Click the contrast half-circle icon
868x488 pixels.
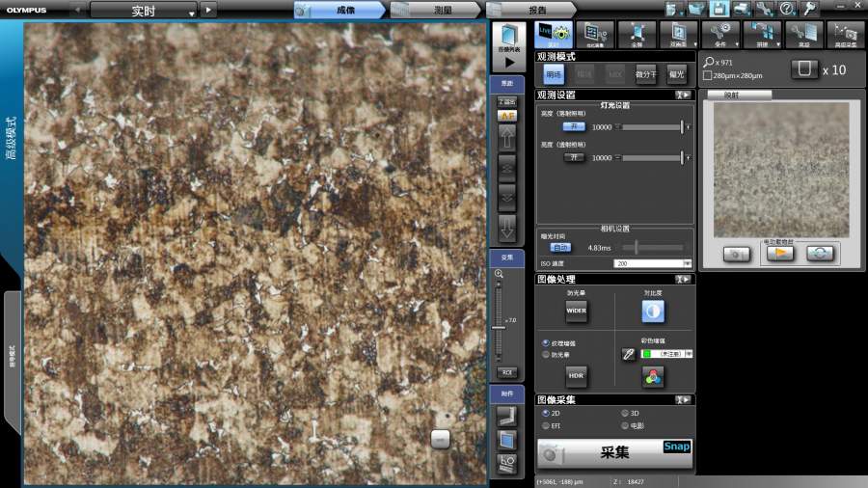tap(653, 312)
